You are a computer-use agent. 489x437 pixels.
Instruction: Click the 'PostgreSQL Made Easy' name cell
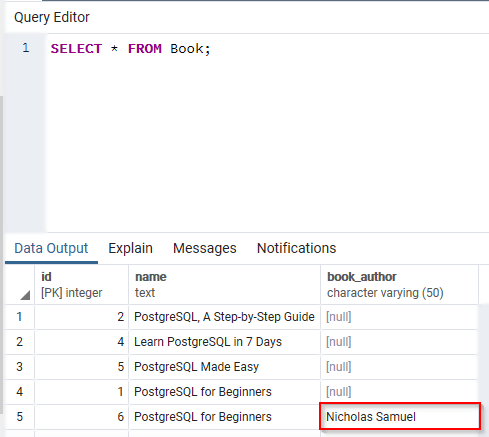[225, 367]
